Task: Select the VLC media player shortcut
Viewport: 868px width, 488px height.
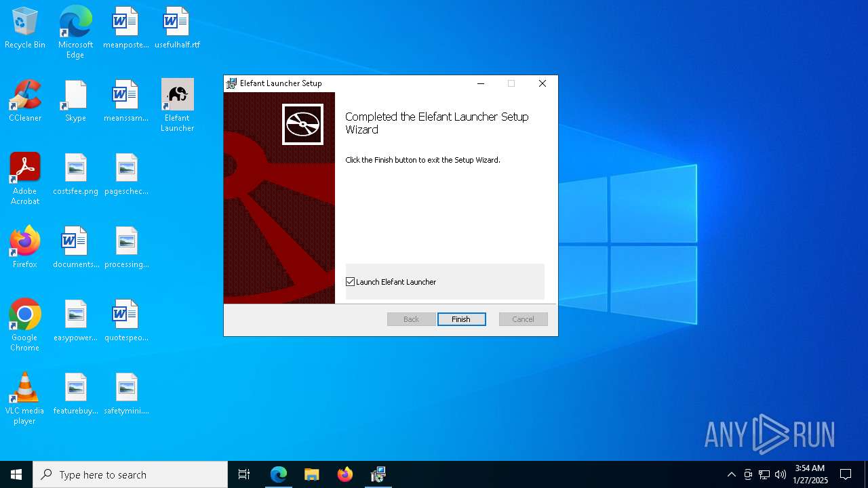Action: pos(25,398)
